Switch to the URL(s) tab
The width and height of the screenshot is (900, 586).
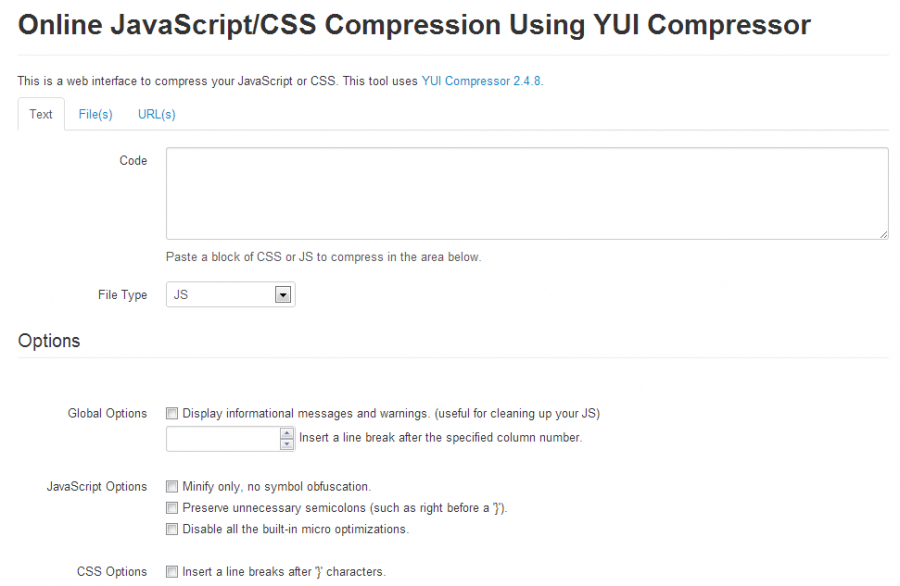[157, 114]
